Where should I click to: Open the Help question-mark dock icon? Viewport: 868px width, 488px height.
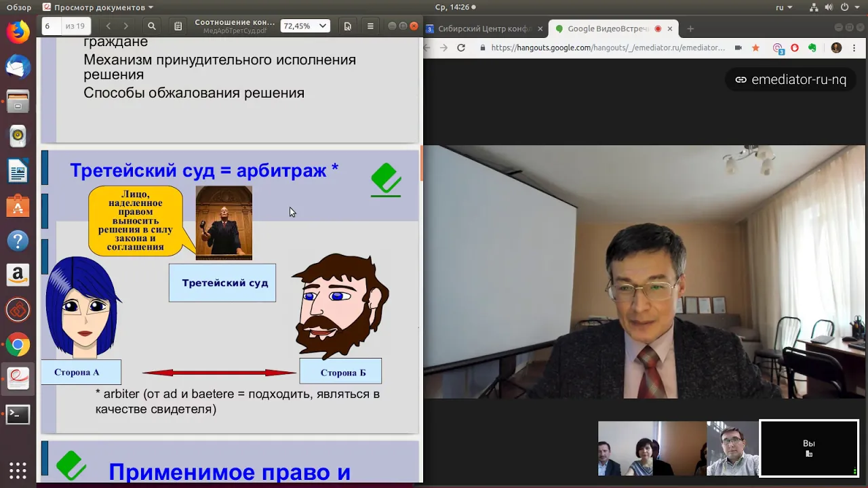click(18, 241)
